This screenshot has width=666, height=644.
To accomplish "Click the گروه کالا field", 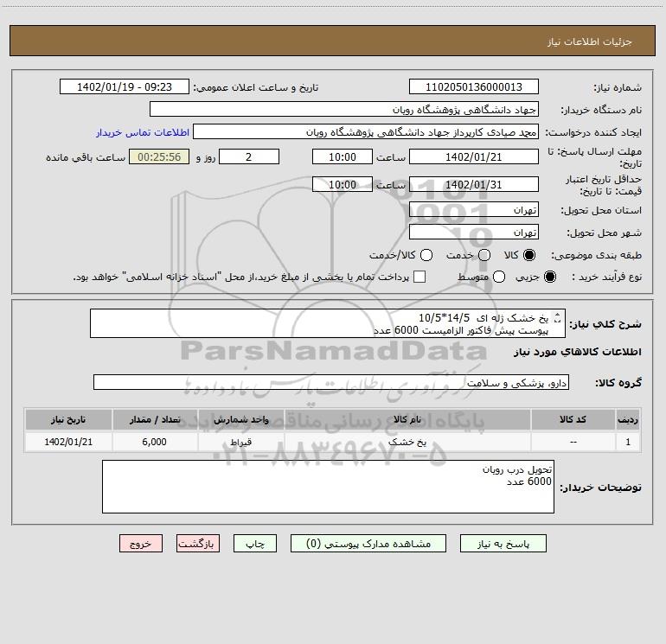I will click(x=331, y=382).
